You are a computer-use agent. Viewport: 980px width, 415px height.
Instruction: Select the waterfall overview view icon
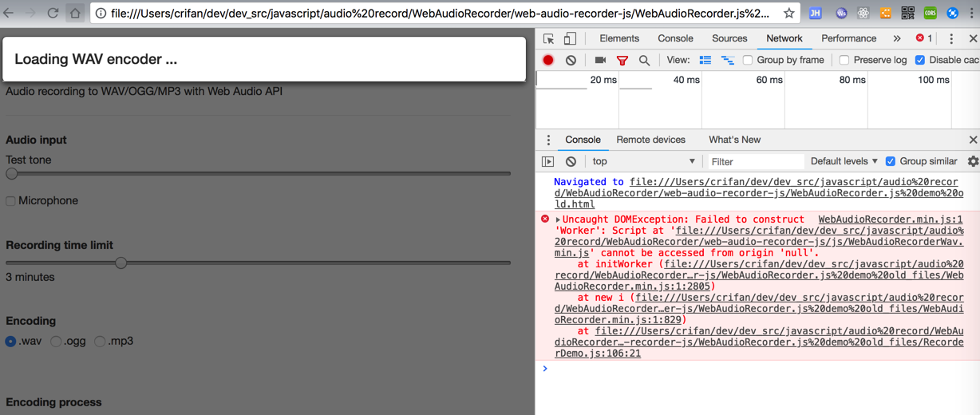727,60
